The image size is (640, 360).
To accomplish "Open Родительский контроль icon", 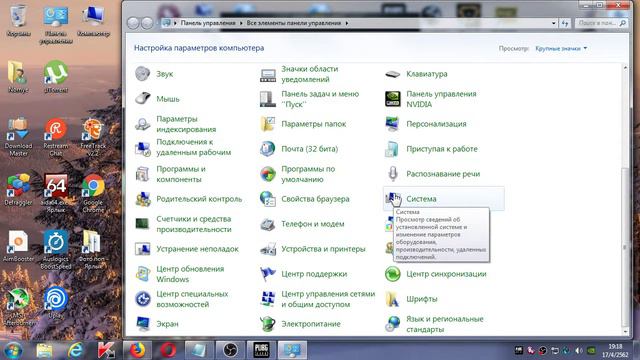I will [x=142, y=199].
